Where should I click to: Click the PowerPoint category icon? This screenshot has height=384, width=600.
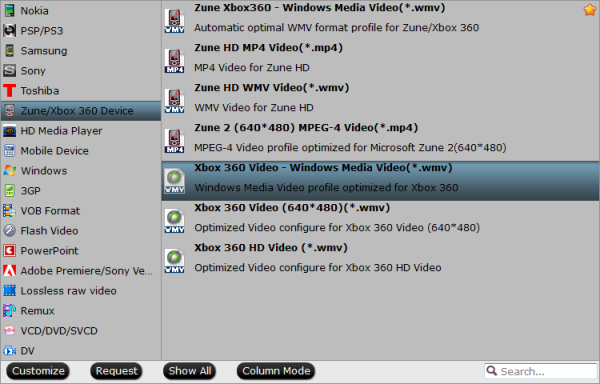click(x=9, y=251)
